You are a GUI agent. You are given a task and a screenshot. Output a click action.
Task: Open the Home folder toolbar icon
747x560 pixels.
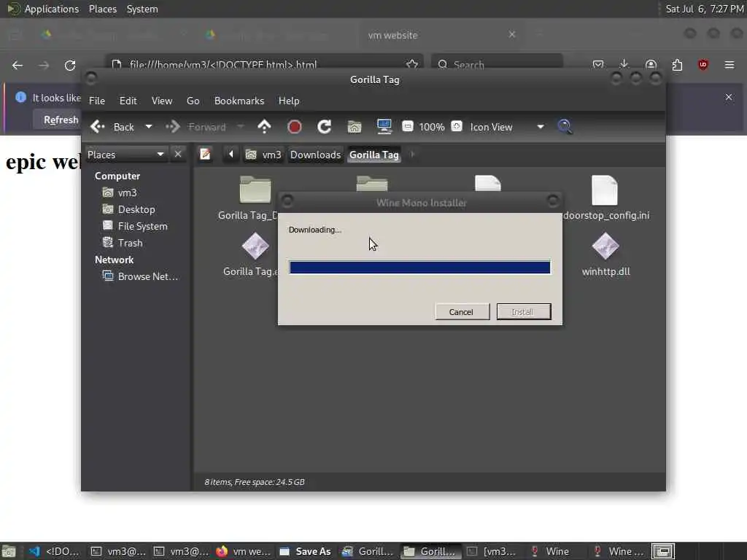pyautogui.click(x=355, y=127)
